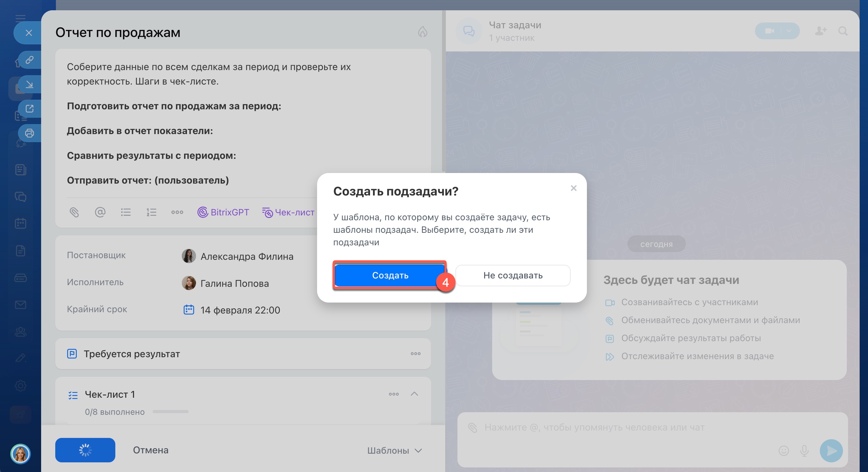Image resolution: width=868 pixels, height=472 pixels.
Task: Copy task link using chain icon
Action: tap(29, 60)
